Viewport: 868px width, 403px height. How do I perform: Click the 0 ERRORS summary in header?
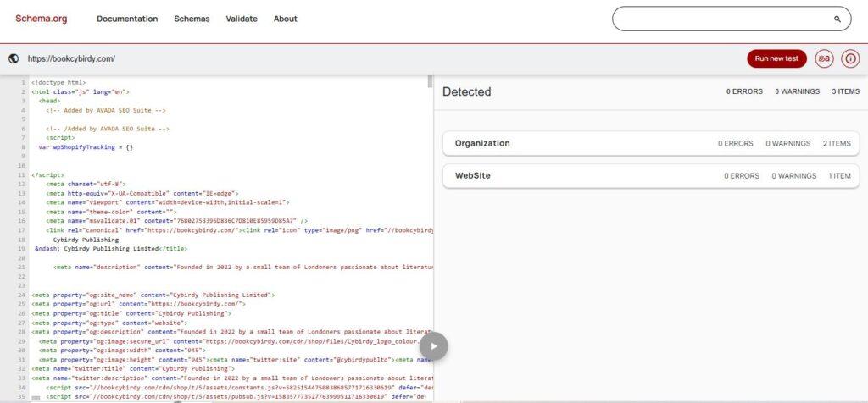[744, 91]
